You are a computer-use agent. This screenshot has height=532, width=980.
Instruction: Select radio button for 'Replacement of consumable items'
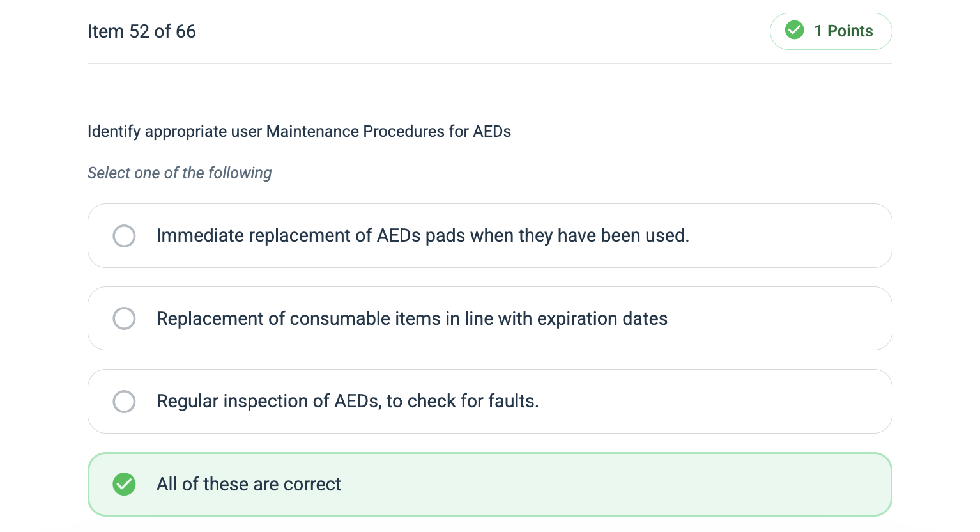[x=124, y=318]
